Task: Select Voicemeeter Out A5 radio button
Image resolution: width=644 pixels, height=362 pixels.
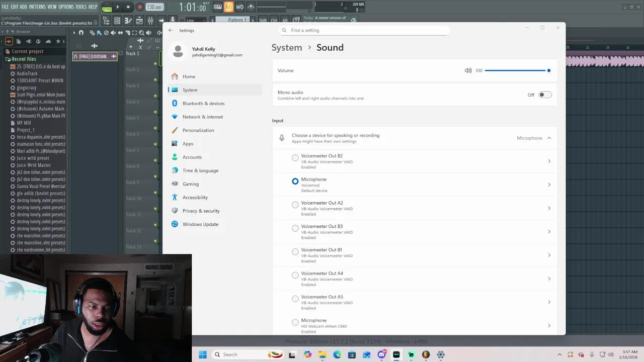Action: [x=295, y=299]
